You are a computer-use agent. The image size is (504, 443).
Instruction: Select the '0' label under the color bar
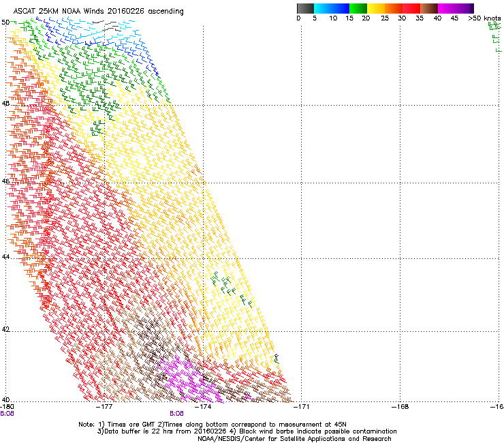click(x=298, y=18)
